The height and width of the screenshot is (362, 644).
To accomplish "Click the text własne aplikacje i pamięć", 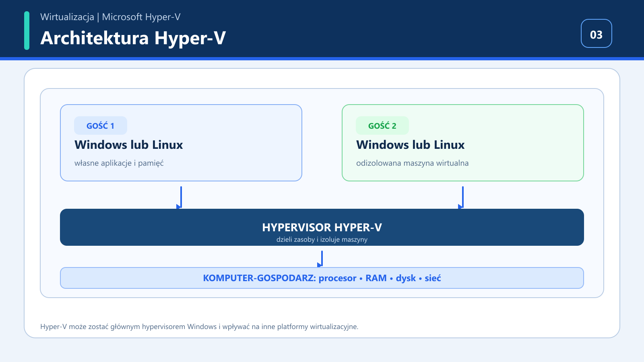I will [x=119, y=163].
